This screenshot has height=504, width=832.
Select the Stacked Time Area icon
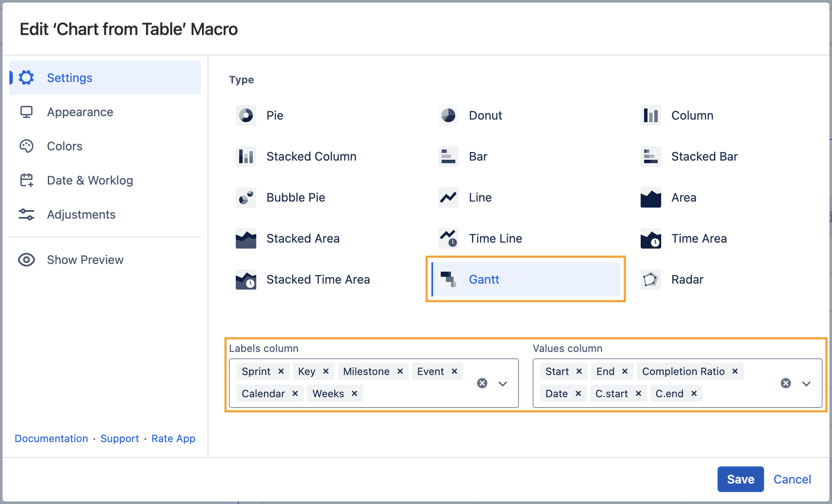[x=246, y=279]
